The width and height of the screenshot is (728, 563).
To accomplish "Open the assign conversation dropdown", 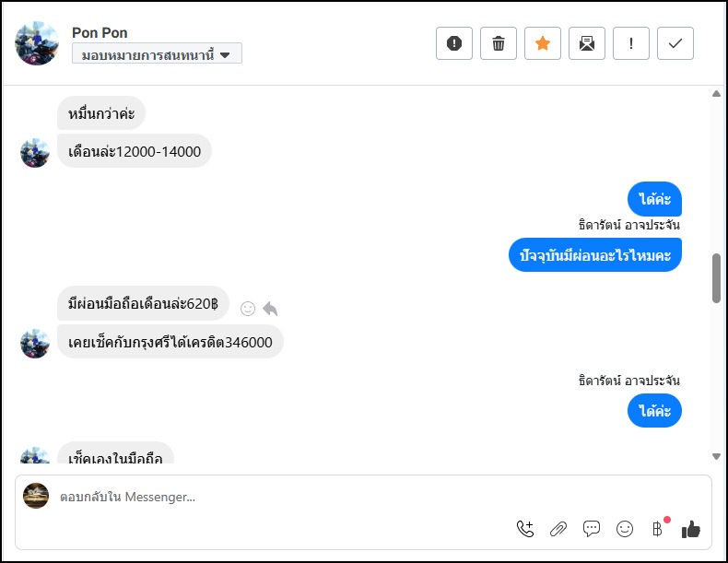I will coord(157,54).
